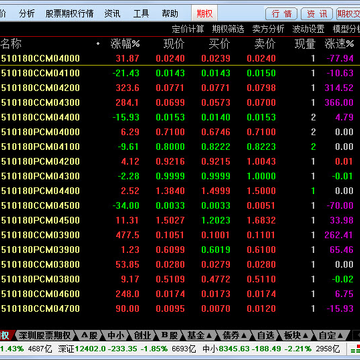The image size is (360, 360).
Task: Expand the 自定▲ tab popup
Action: pos(331,335)
